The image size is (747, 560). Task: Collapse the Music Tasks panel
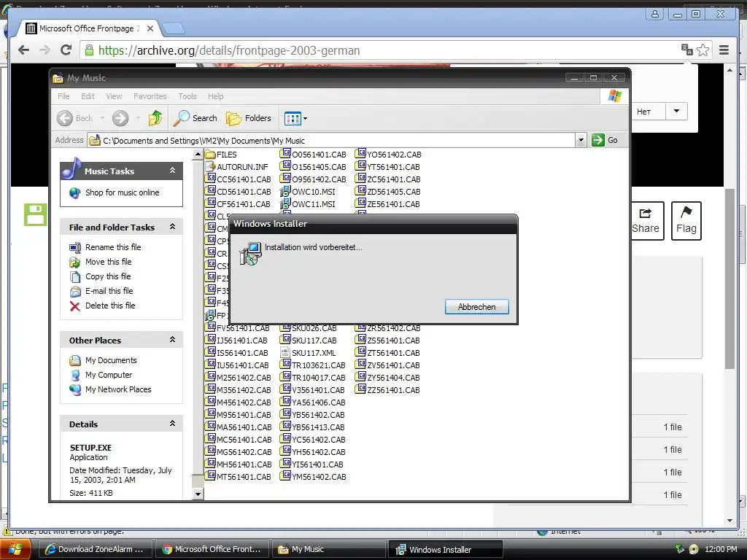[172, 171]
